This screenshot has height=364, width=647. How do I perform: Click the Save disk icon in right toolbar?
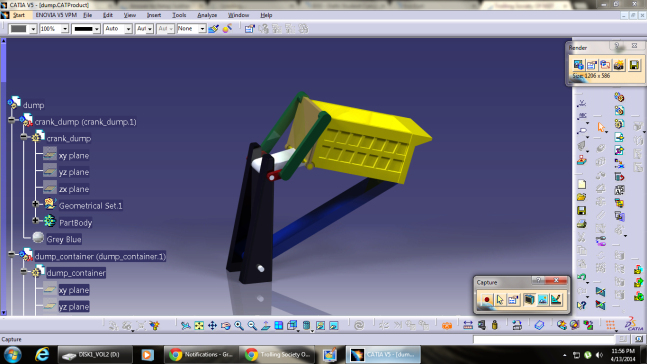click(581, 211)
